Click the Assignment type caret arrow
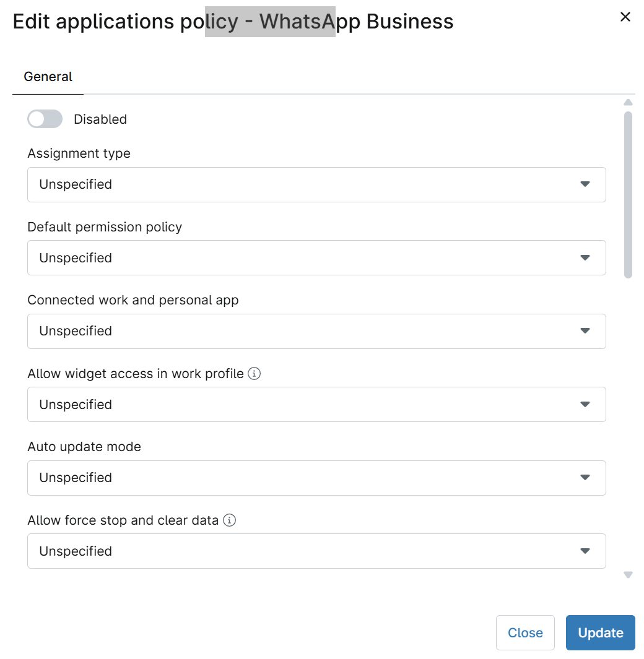 click(585, 184)
